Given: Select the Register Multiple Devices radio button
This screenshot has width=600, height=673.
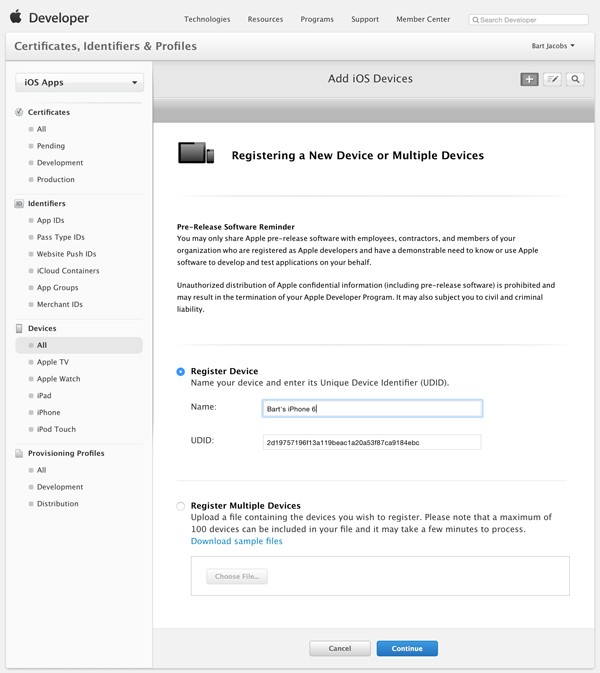Looking at the screenshot, I should tap(181, 506).
